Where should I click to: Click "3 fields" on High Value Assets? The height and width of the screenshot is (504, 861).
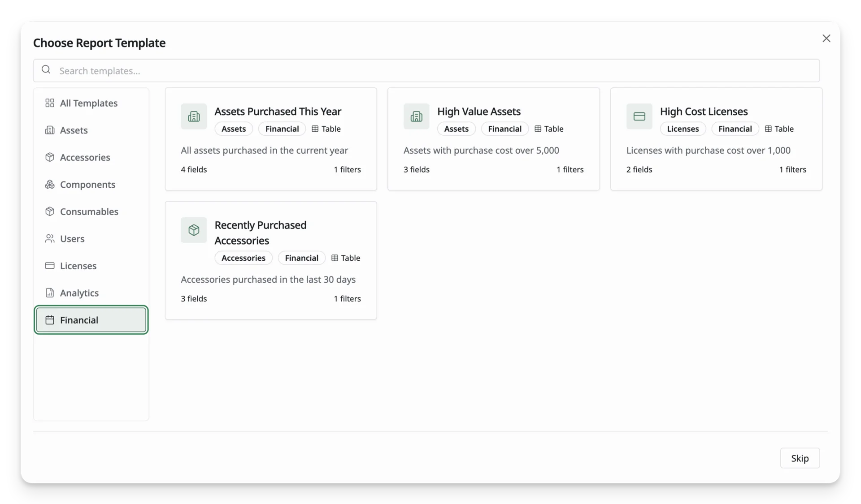416,169
